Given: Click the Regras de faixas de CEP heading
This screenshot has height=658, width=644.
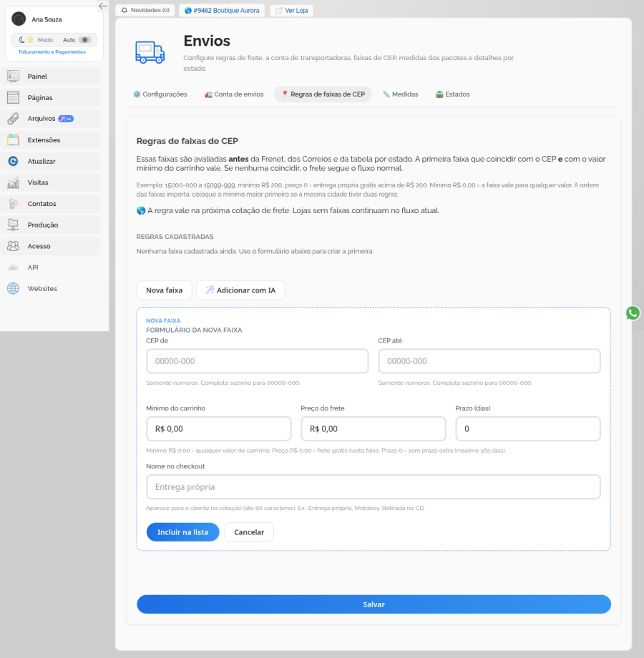Looking at the screenshot, I should (187, 141).
